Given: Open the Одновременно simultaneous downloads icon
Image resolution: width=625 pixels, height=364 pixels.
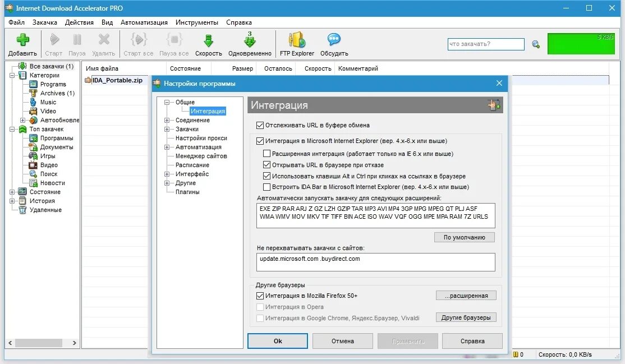Looking at the screenshot, I should pyautogui.click(x=250, y=39).
